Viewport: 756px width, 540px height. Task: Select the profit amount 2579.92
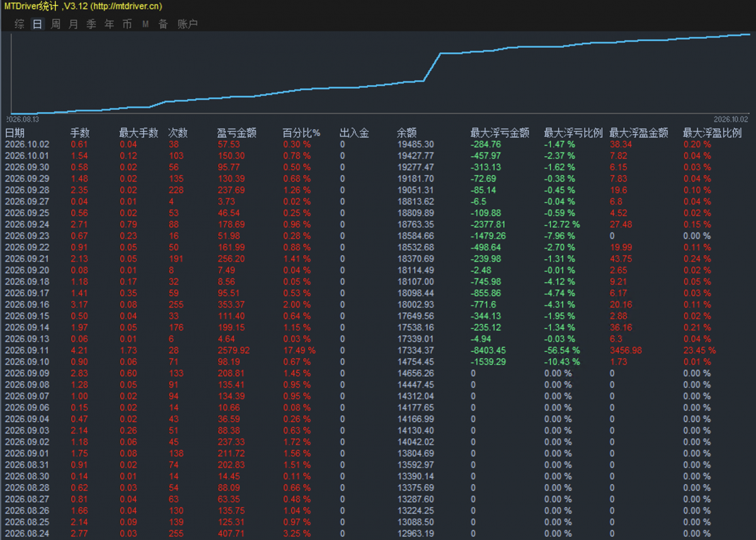[x=233, y=350]
